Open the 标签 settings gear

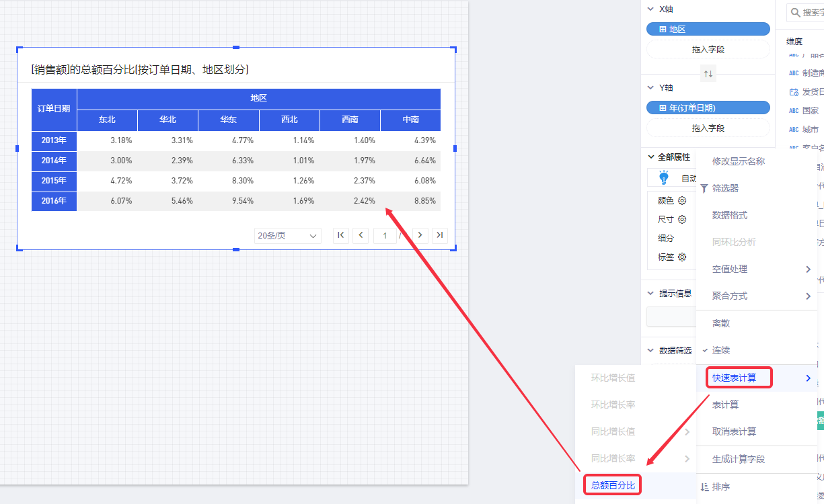click(682, 257)
